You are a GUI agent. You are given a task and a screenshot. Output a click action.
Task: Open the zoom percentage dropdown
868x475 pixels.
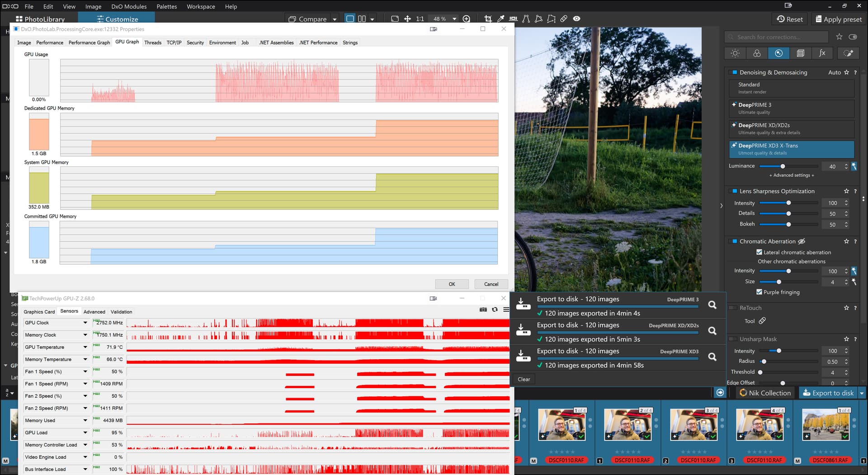pos(454,19)
